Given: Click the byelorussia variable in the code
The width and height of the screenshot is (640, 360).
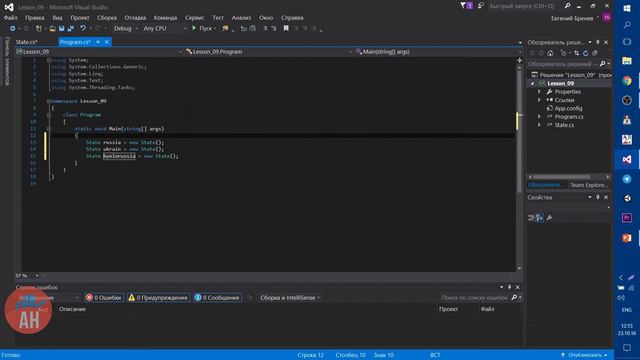Looking at the screenshot, I should (119, 156).
